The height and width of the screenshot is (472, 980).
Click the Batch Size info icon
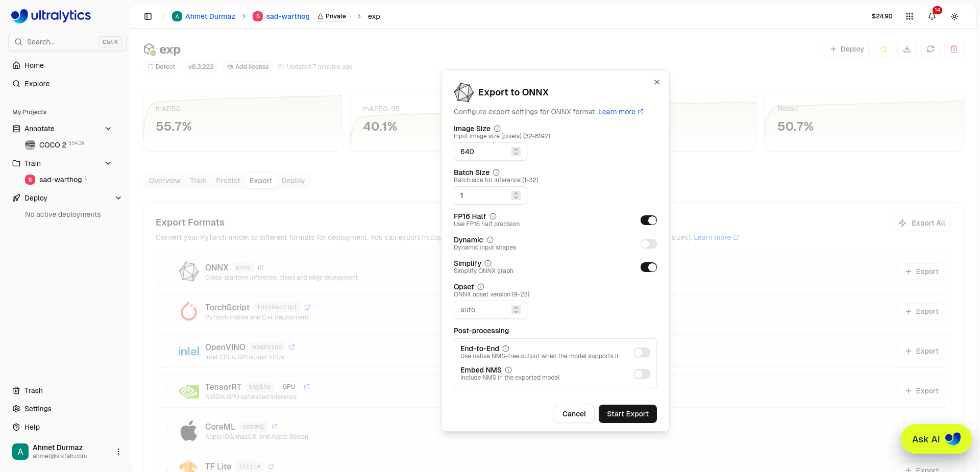tap(496, 172)
